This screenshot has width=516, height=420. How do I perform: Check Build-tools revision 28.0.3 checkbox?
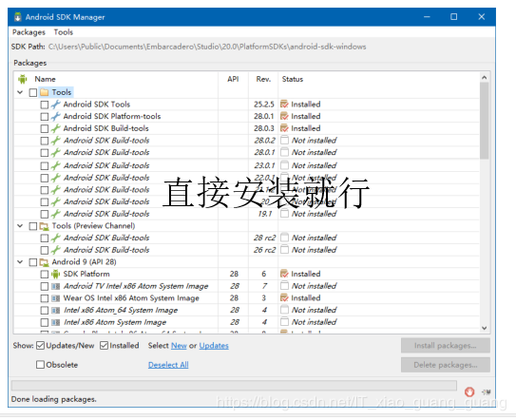point(45,128)
